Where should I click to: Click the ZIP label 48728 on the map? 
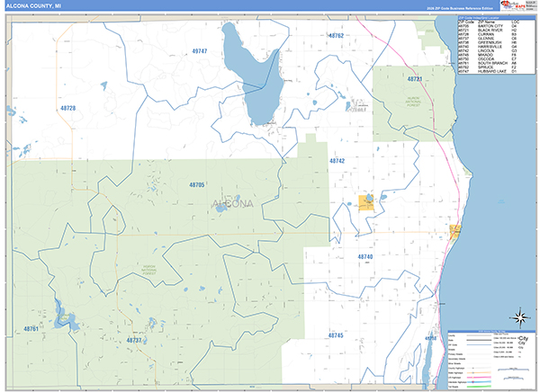pyautogui.click(x=67, y=108)
